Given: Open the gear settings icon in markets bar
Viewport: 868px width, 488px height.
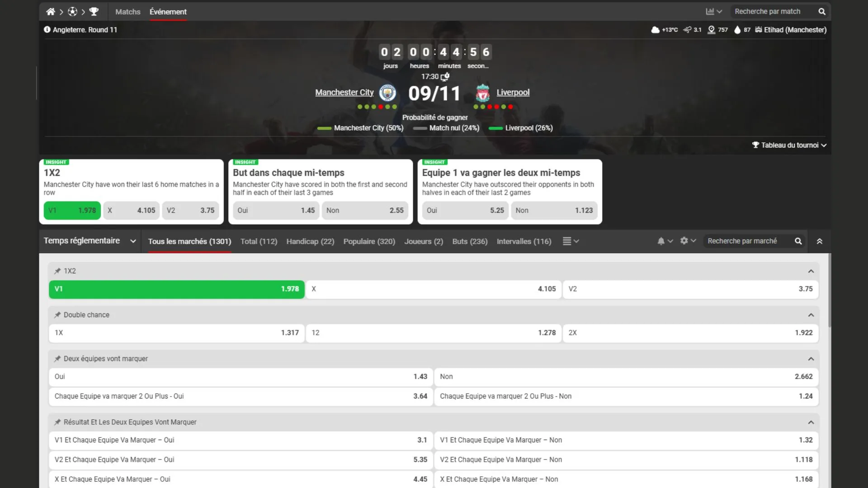Looking at the screenshot, I should (x=684, y=241).
